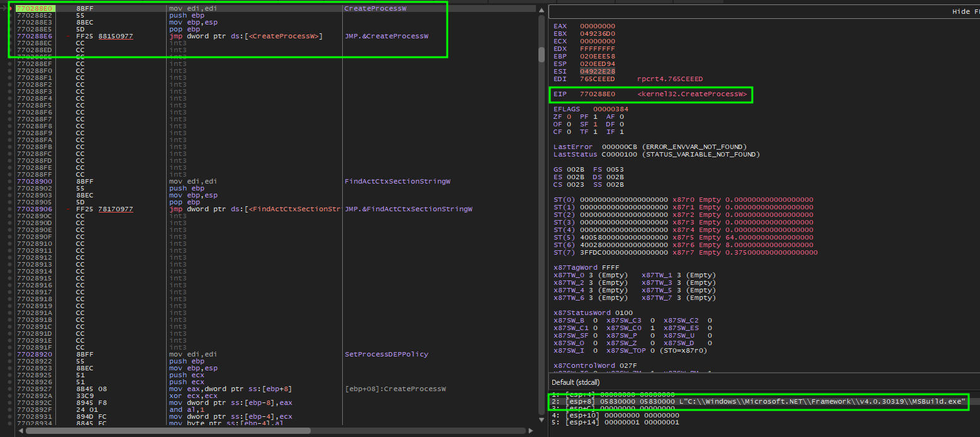
Task: Click the EAX register value 00000000
Action: pyautogui.click(x=598, y=26)
